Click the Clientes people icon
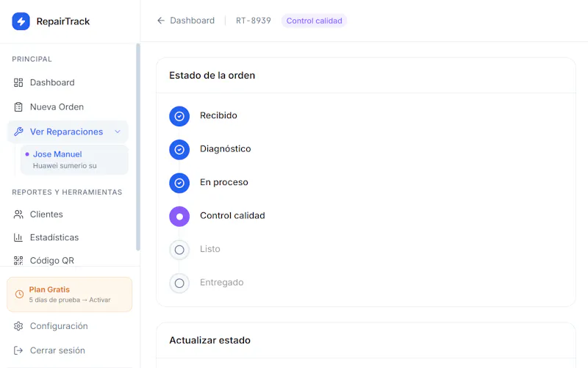This screenshot has width=588, height=368. coord(18,214)
